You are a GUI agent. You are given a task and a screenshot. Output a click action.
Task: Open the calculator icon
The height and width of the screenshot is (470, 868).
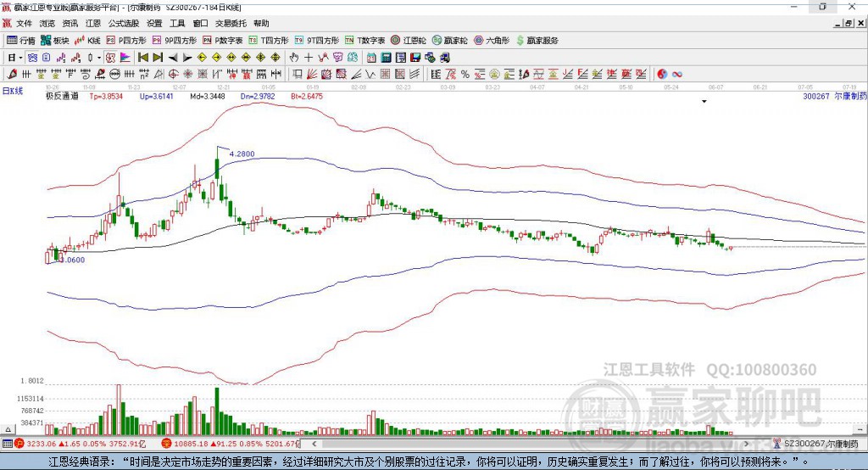pos(386,58)
